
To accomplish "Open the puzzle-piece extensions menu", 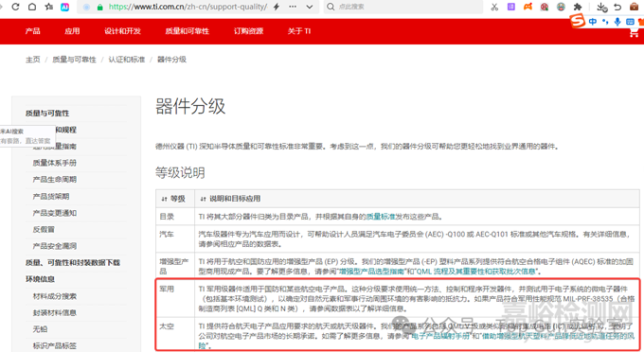I will (578, 7).
